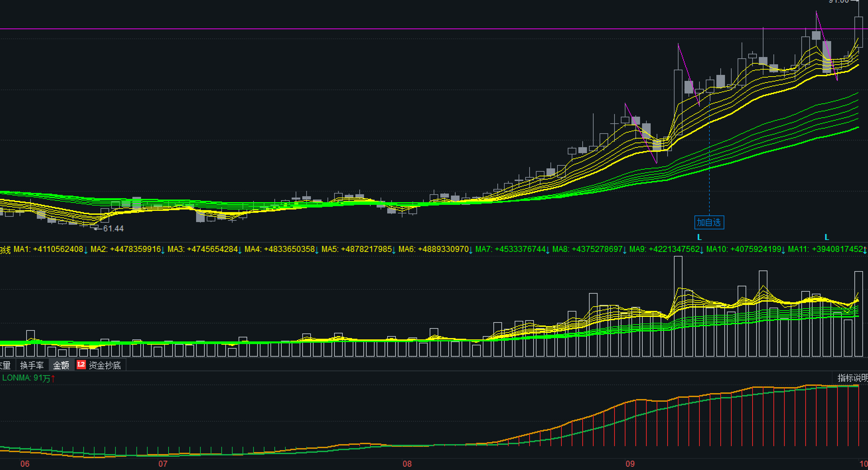
Task: Click the partially visible leftmost indicator tab
Action: point(6,365)
